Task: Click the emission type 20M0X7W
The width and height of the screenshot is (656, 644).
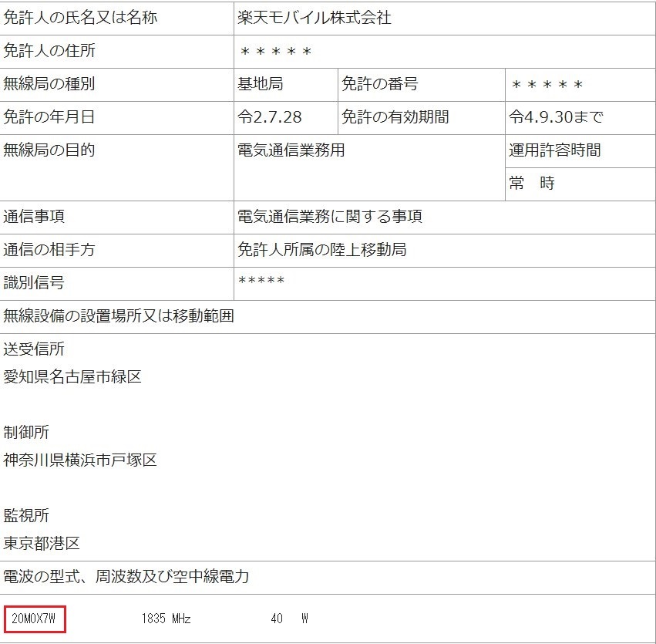Action: [x=33, y=619]
